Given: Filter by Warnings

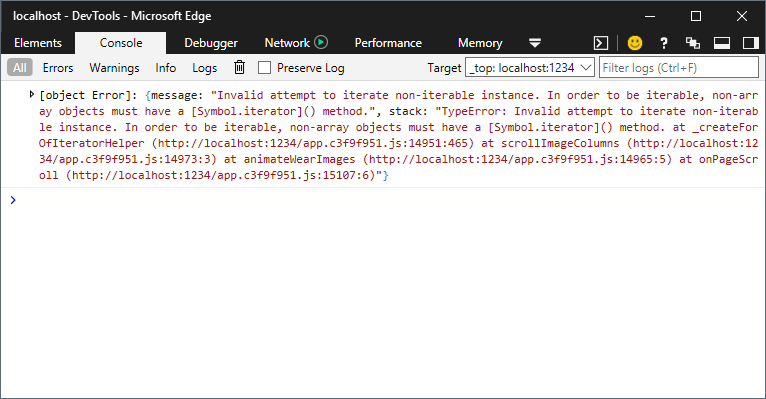Looking at the screenshot, I should (114, 67).
